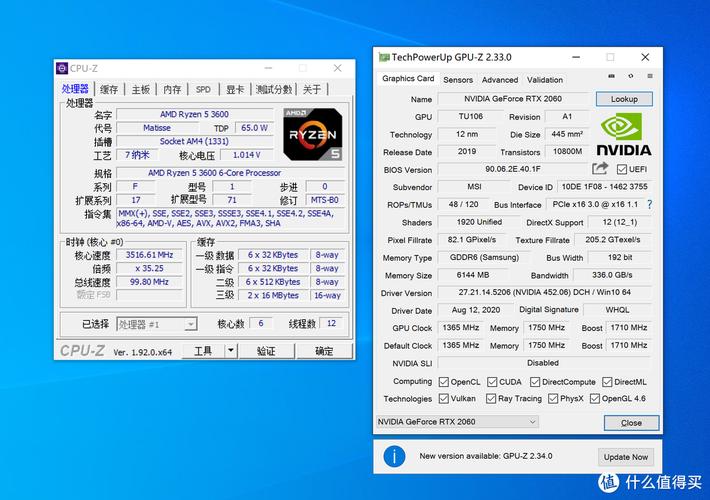Switch to the Sensors tab
Viewport: 710px width, 500px height.
click(458, 80)
